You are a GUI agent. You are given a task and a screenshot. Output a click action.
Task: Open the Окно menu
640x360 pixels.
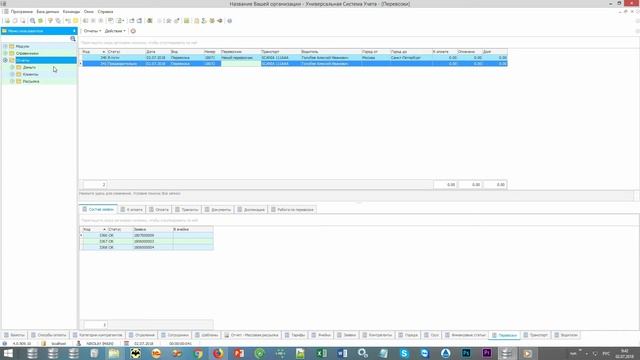coord(89,12)
